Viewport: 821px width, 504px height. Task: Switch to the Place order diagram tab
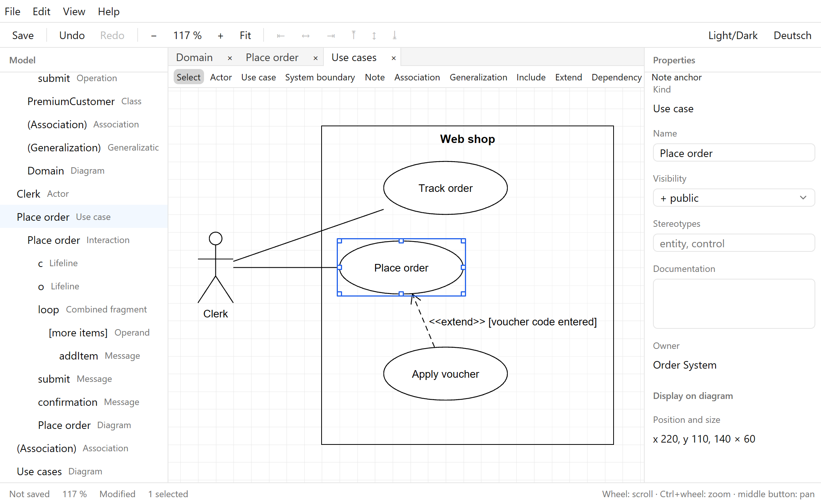tap(272, 58)
